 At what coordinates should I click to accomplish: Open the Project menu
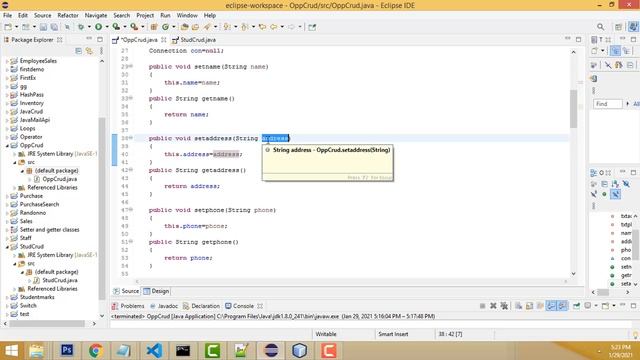tap(145, 15)
